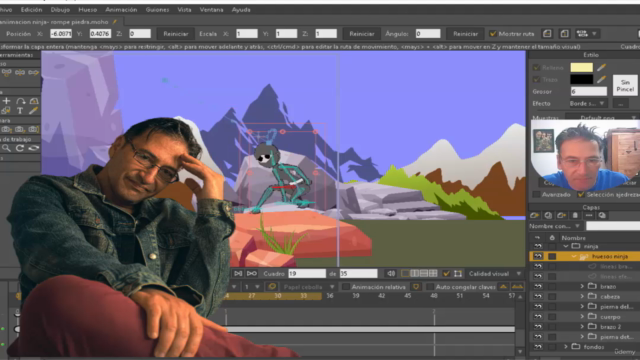Select the middle bone tool icon
Viewport: 640px width, 360px height.
click(x=20, y=73)
